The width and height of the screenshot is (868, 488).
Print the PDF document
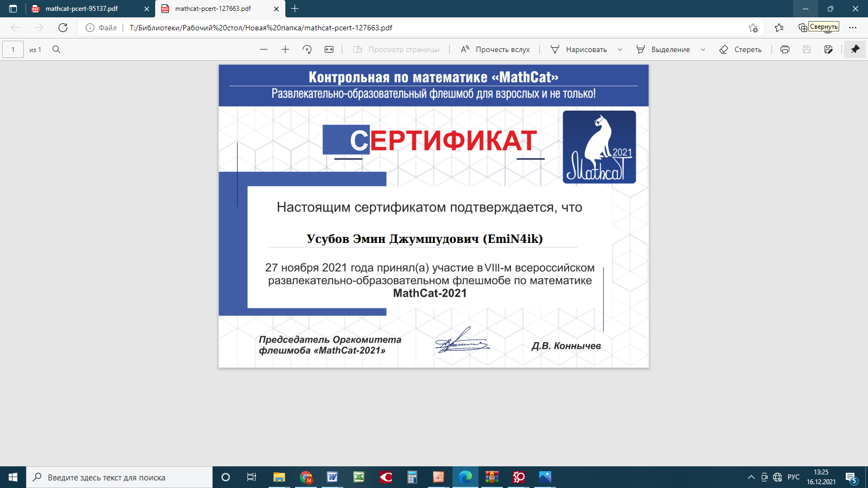pos(785,49)
